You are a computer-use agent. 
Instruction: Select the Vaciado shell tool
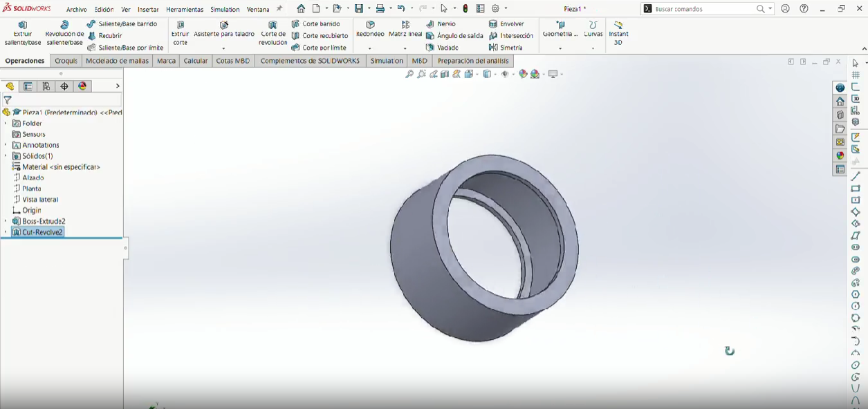click(442, 48)
